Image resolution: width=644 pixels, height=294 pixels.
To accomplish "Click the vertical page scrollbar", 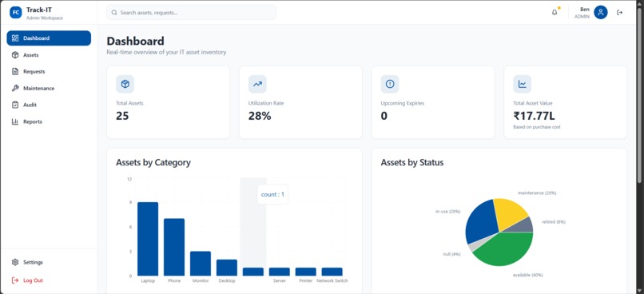I will pyautogui.click(x=639, y=94).
